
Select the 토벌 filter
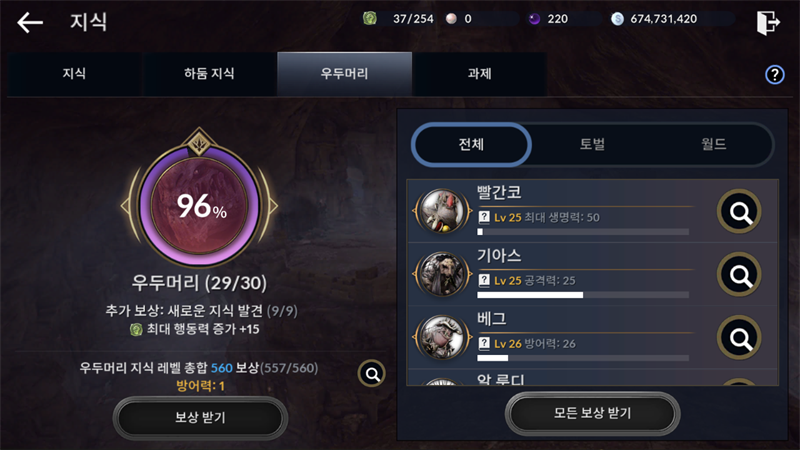[592, 144]
